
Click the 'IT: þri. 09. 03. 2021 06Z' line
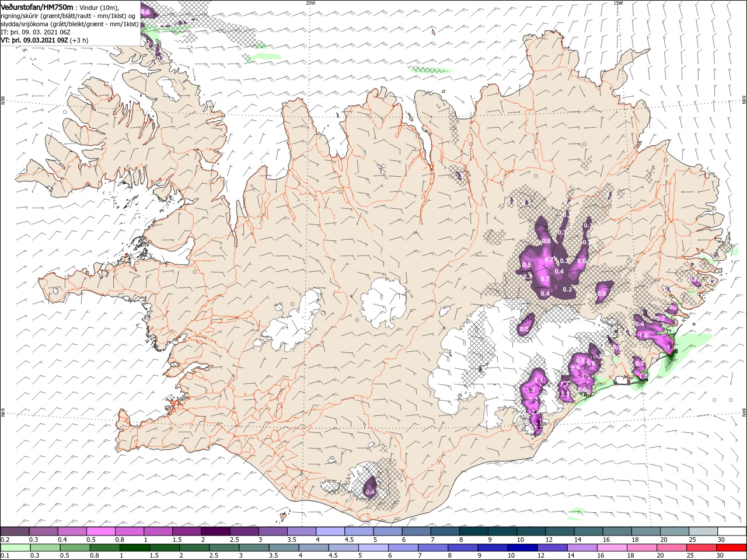coord(35,32)
